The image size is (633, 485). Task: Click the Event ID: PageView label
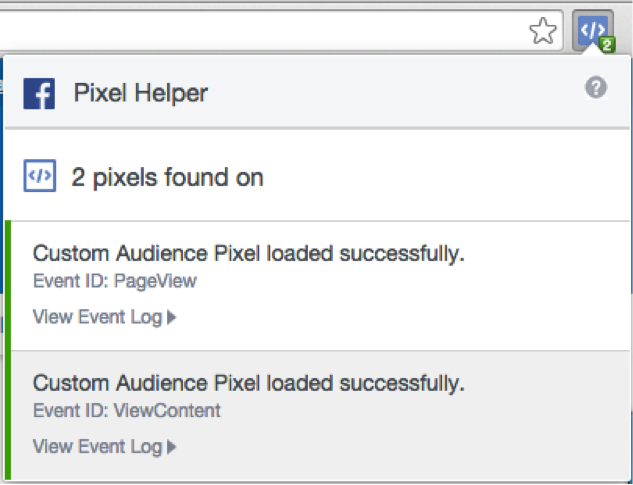114,281
